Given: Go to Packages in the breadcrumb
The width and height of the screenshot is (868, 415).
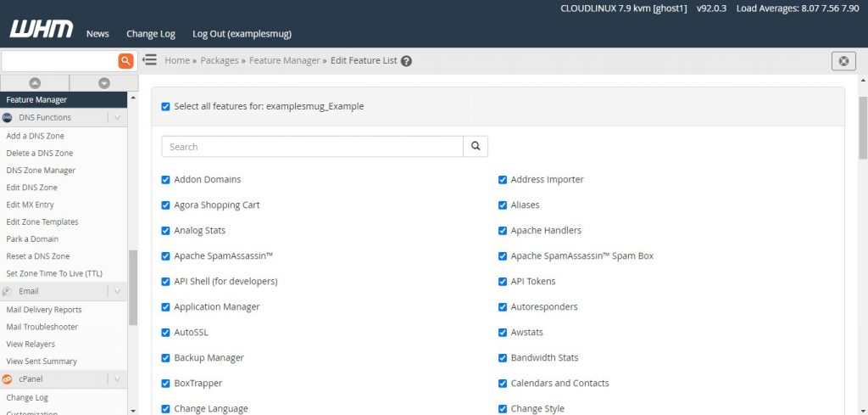Looking at the screenshot, I should coord(219,61).
